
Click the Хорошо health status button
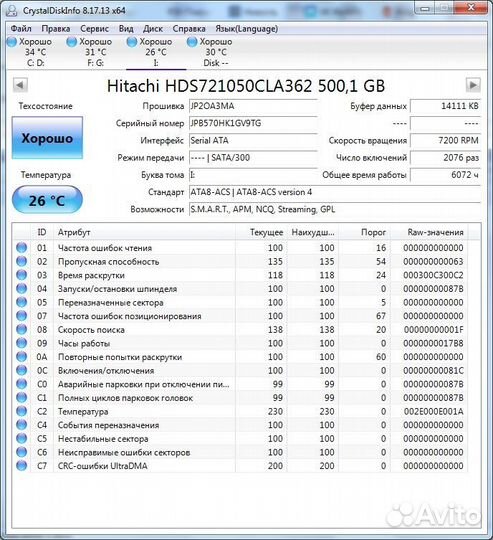click(48, 138)
